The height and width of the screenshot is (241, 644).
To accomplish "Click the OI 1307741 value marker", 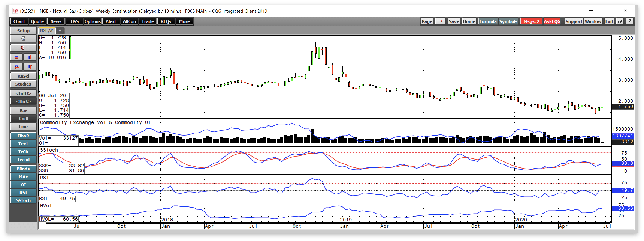I will pyautogui.click(x=622, y=136).
